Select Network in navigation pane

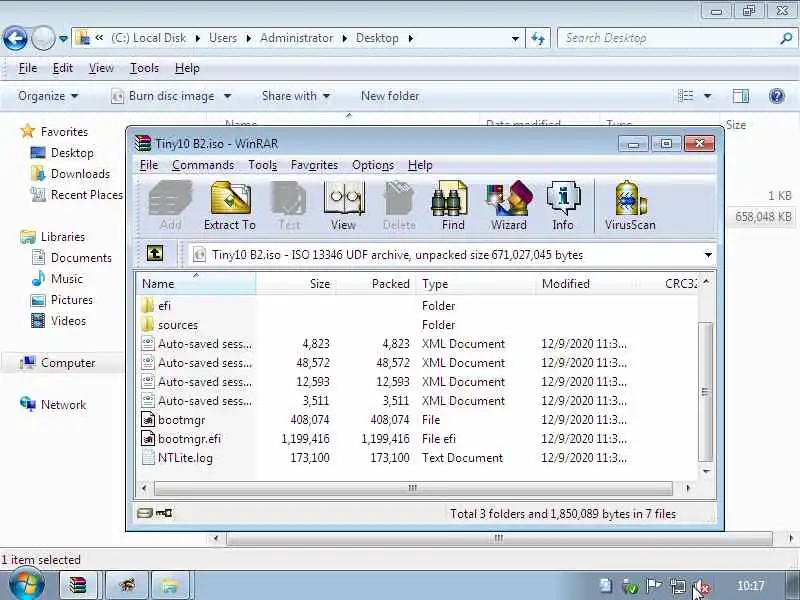coord(53,405)
